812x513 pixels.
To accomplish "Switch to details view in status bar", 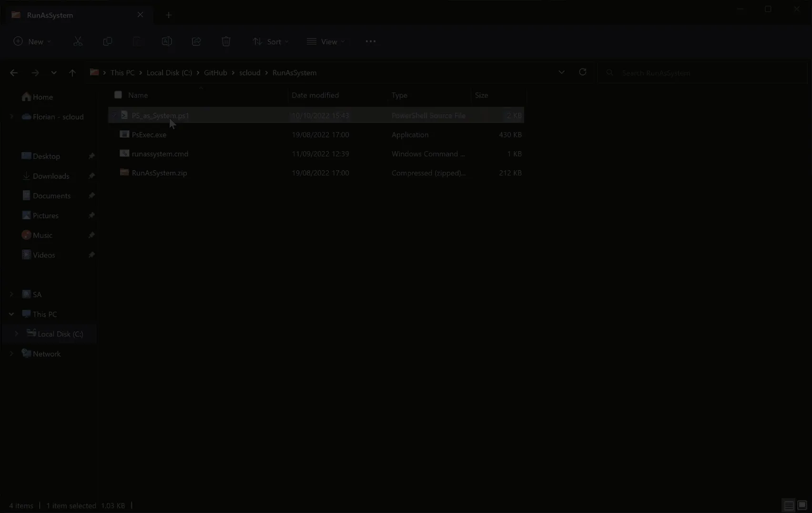I will (x=789, y=505).
